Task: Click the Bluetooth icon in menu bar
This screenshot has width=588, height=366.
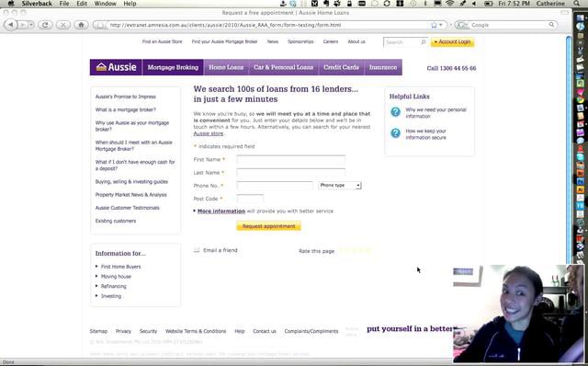Action: coord(425,4)
